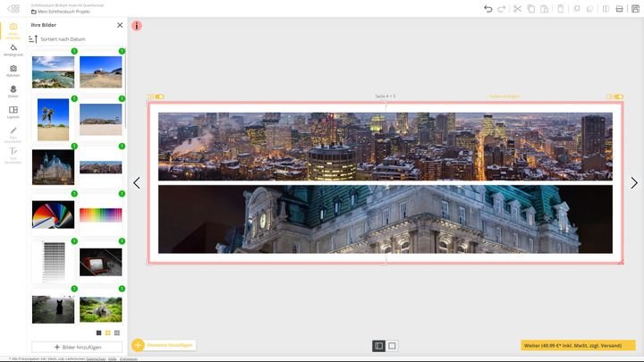Go back to project overview grid icon
The image size is (644, 362).
13,9
